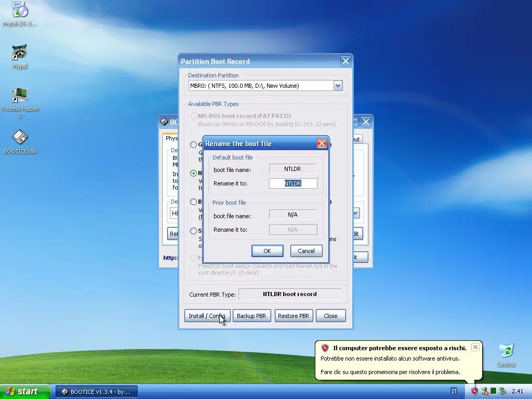The width and height of the screenshot is (532, 399).
Task: Click the BOOTICE window title bar icon
Action: coord(164,122)
